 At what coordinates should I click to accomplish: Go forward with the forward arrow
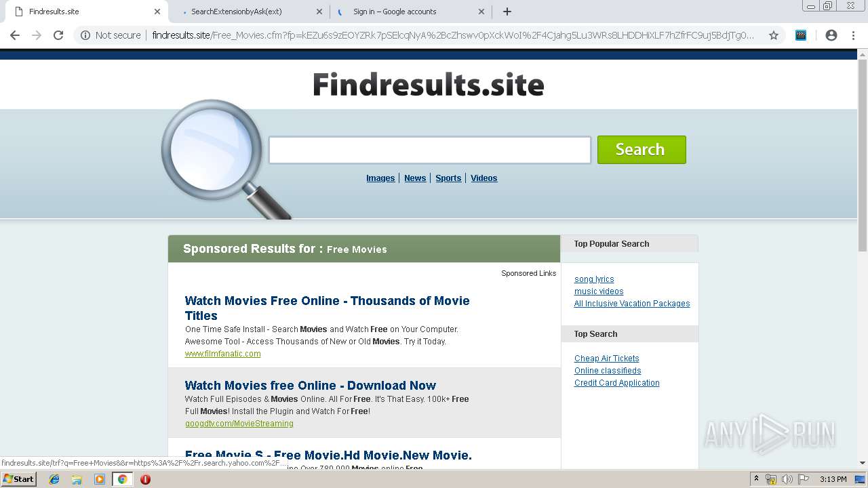point(37,35)
